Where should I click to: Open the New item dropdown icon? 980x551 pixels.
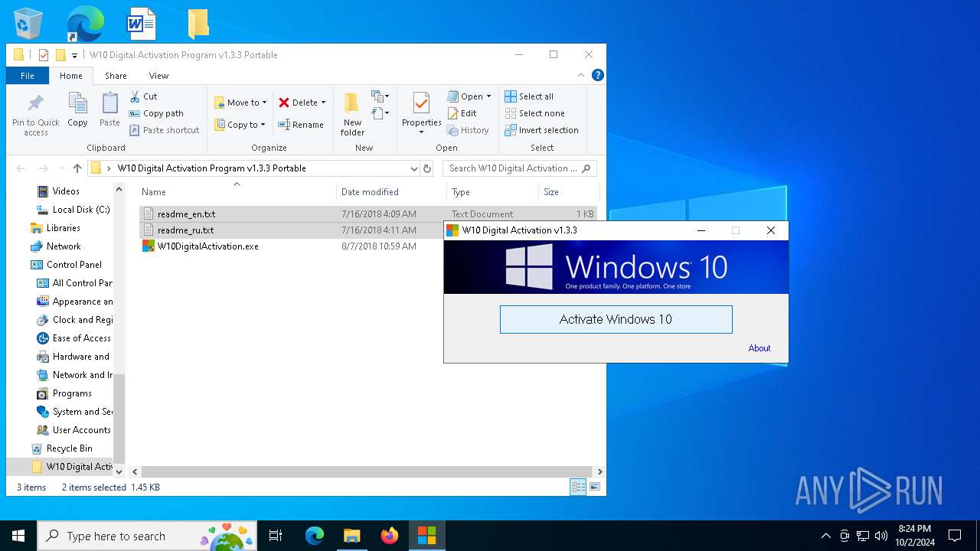click(x=381, y=96)
